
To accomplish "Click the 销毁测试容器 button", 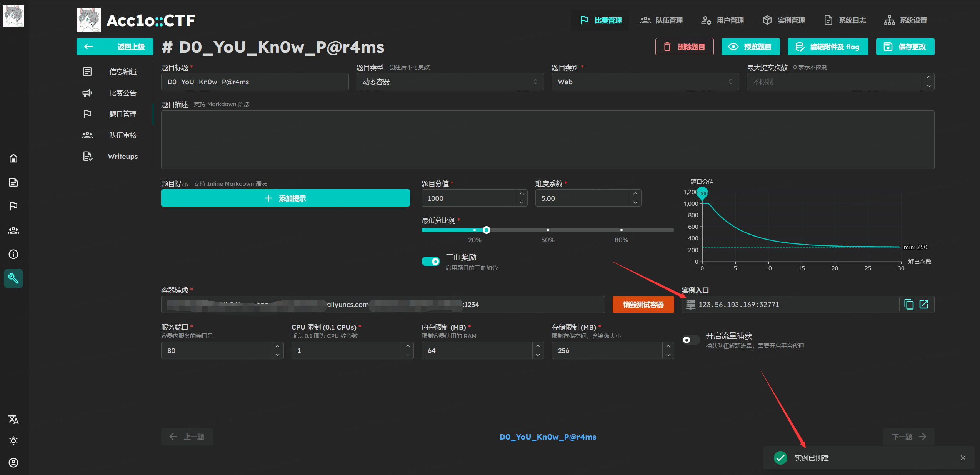I will click(643, 305).
